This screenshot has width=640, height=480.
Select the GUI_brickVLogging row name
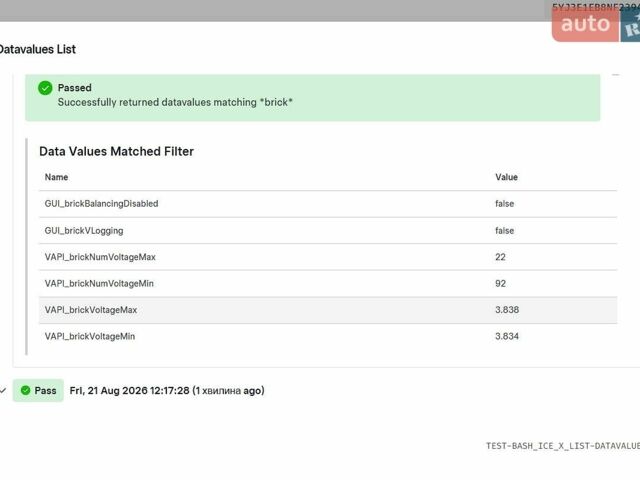pyautogui.click(x=84, y=231)
